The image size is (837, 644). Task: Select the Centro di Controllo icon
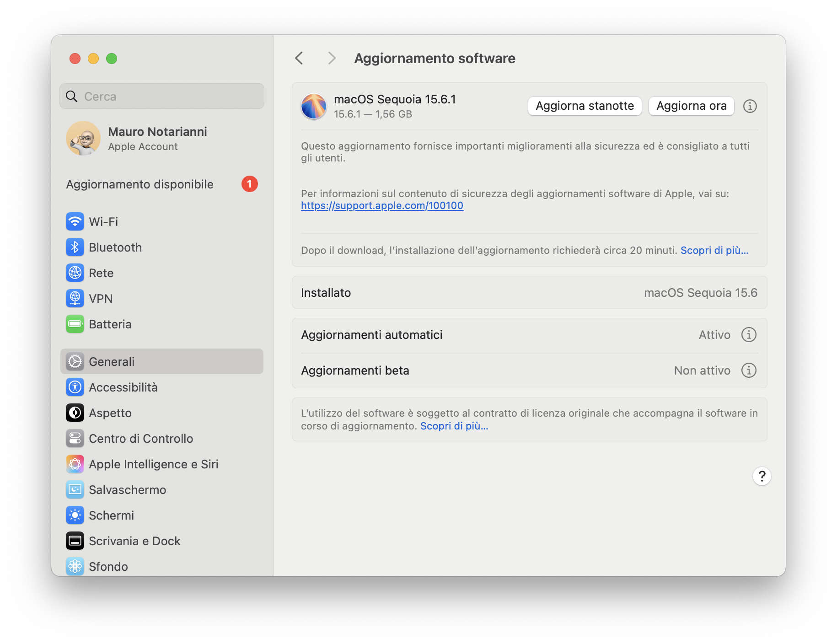coord(75,439)
